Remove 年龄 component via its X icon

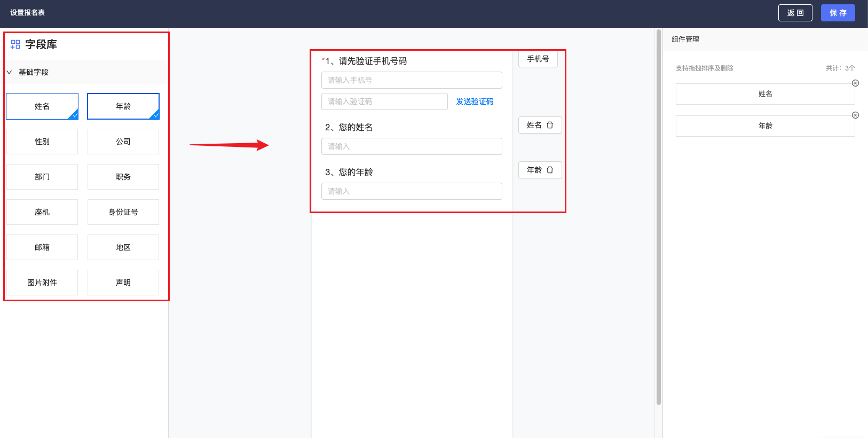[855, 115]
